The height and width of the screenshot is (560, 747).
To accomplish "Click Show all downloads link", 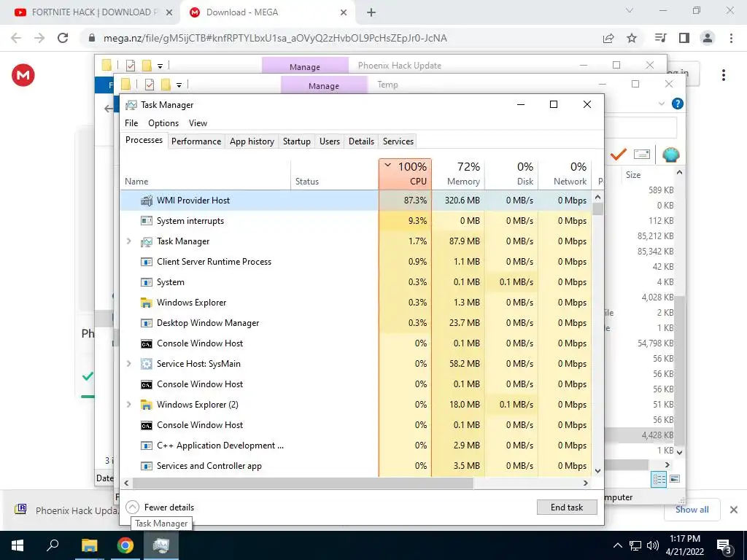I will coord(692,510).
